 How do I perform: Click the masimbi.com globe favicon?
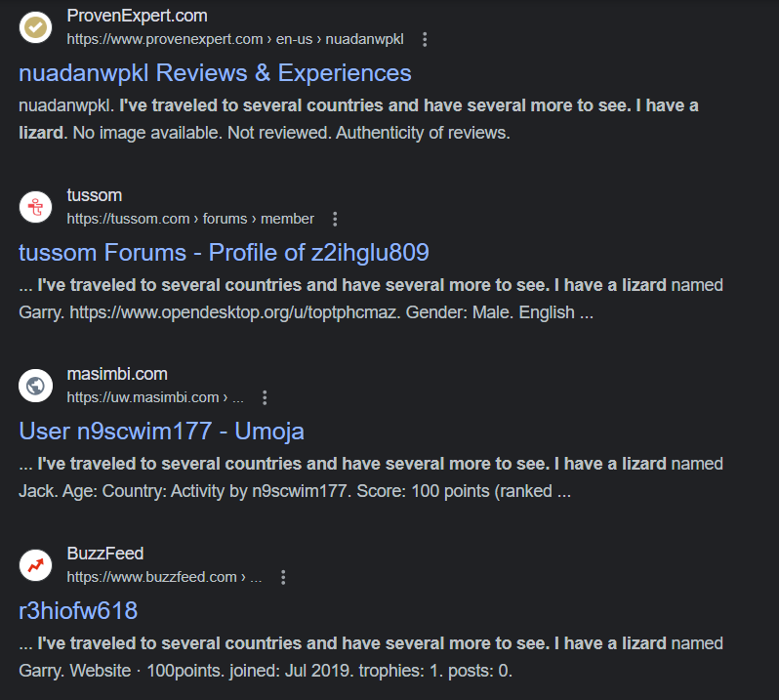(x=35, y=386)
